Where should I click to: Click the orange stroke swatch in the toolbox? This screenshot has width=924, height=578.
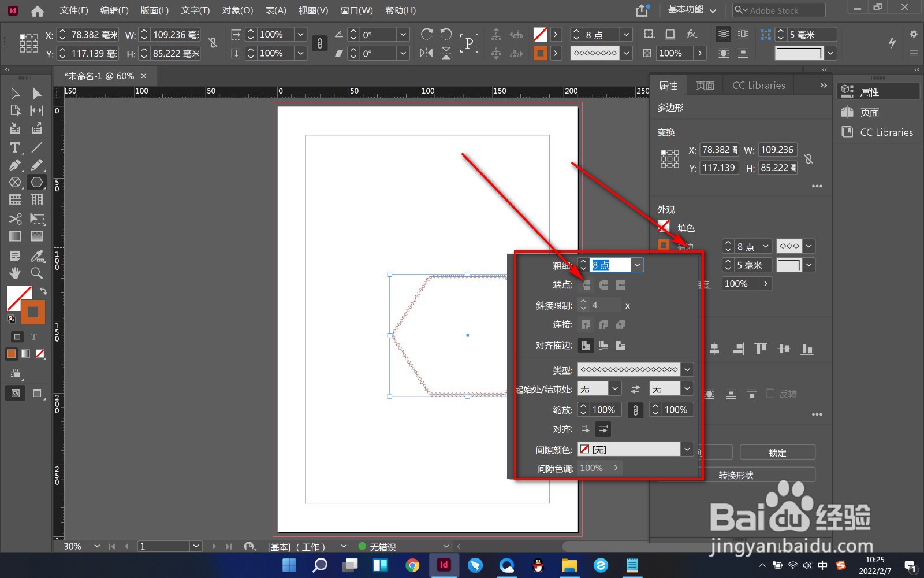point(33,312)
